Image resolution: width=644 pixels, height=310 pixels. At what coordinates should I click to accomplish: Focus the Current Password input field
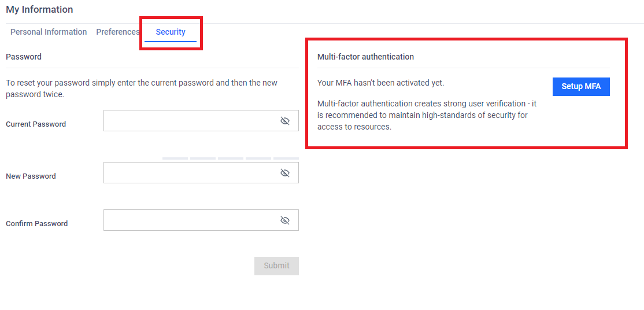[x=201, y=121]
